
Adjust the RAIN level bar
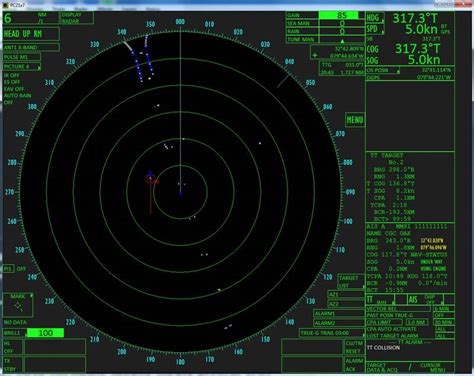tap(342, 31)
